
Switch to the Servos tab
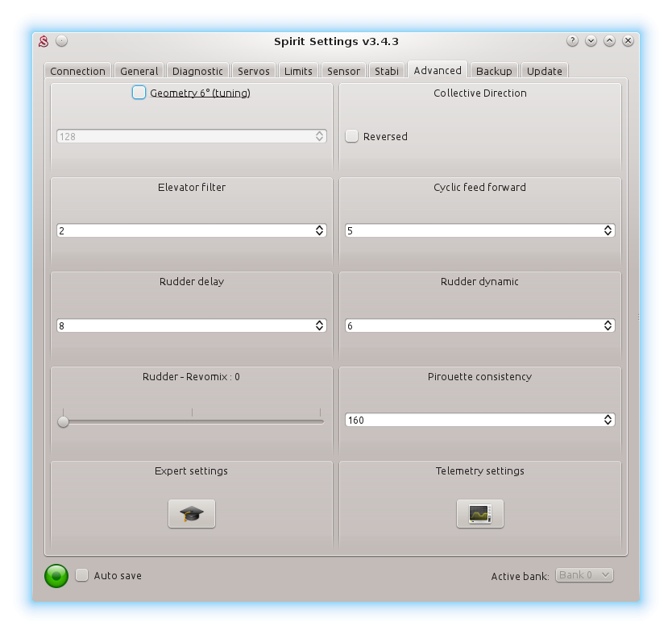pos(254,71)
